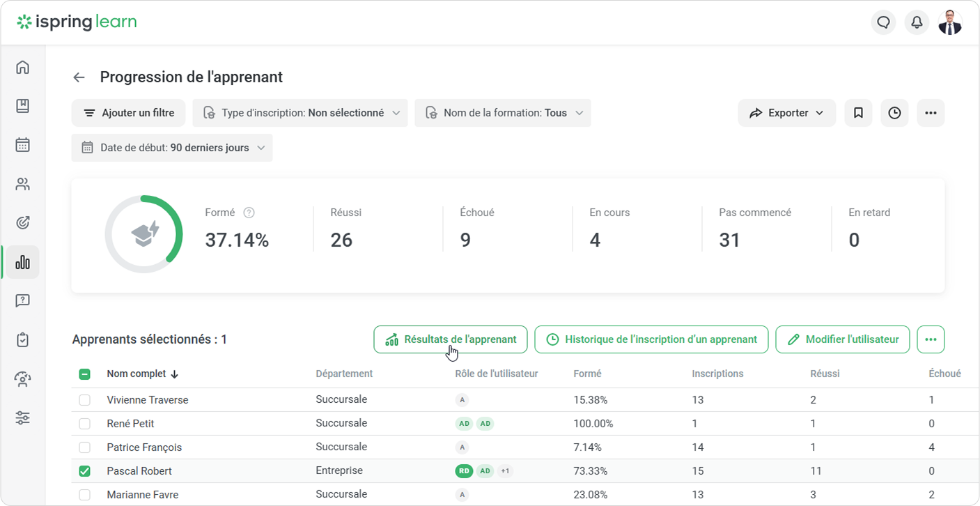Go back using the left arrow

(x=79, y=77)
